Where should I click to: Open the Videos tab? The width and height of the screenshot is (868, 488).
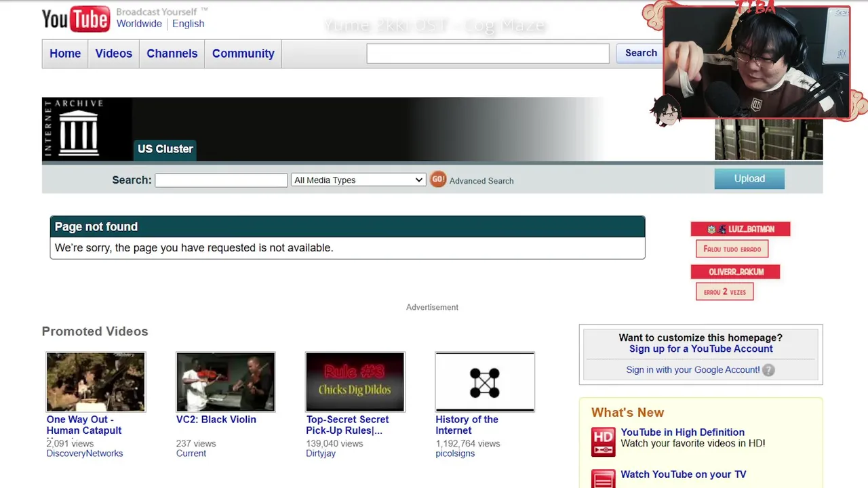click(113, 54)
